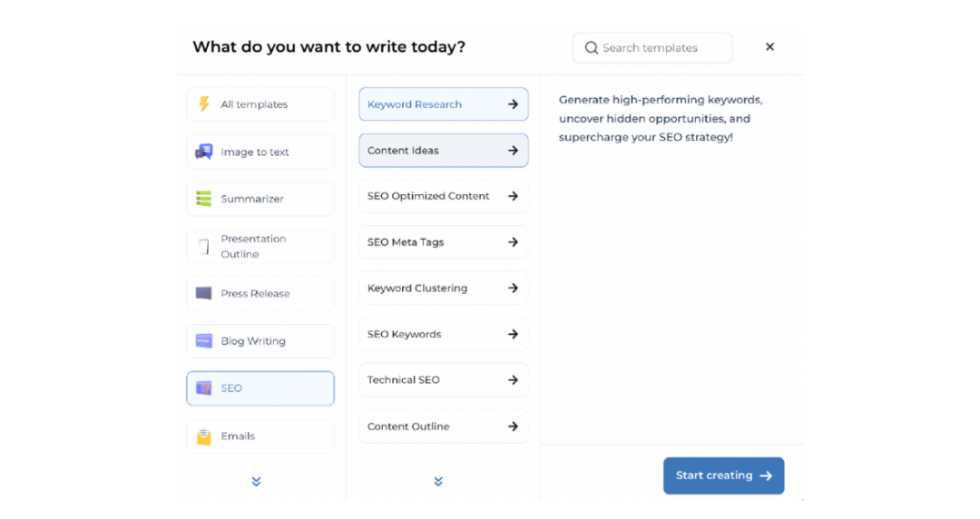Open Keyword Research via its arrow
The height and width of the screenshot is (519, 980).
(513, 104)
